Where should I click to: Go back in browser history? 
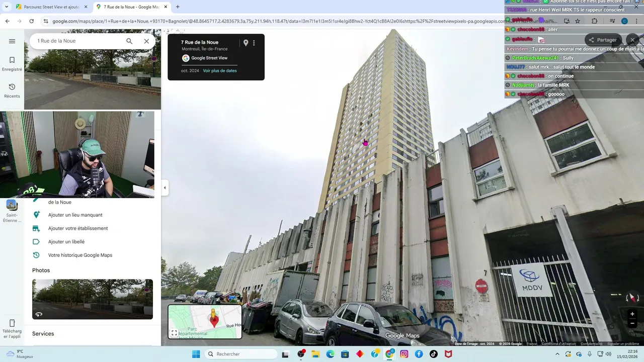click(x=7, y=21)
